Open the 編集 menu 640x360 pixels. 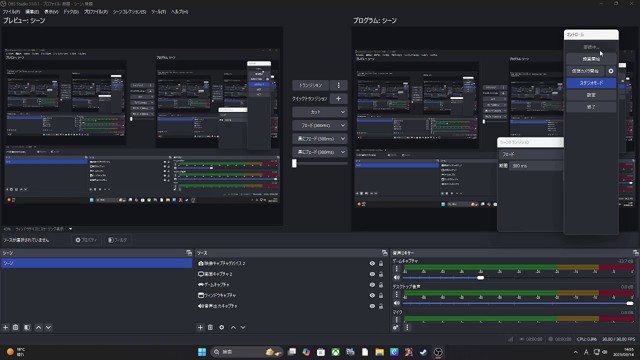32,12
